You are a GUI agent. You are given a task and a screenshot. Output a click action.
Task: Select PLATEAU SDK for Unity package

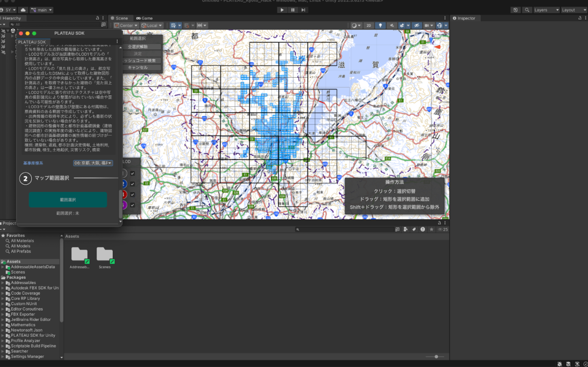33,335
